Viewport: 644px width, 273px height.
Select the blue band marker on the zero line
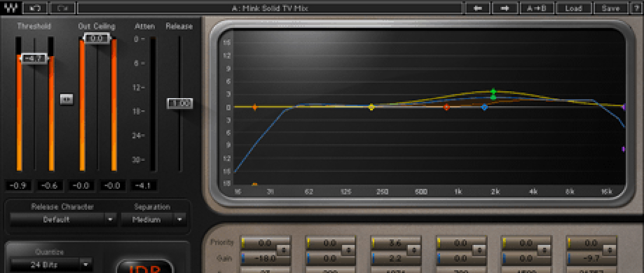coord(484,107)
